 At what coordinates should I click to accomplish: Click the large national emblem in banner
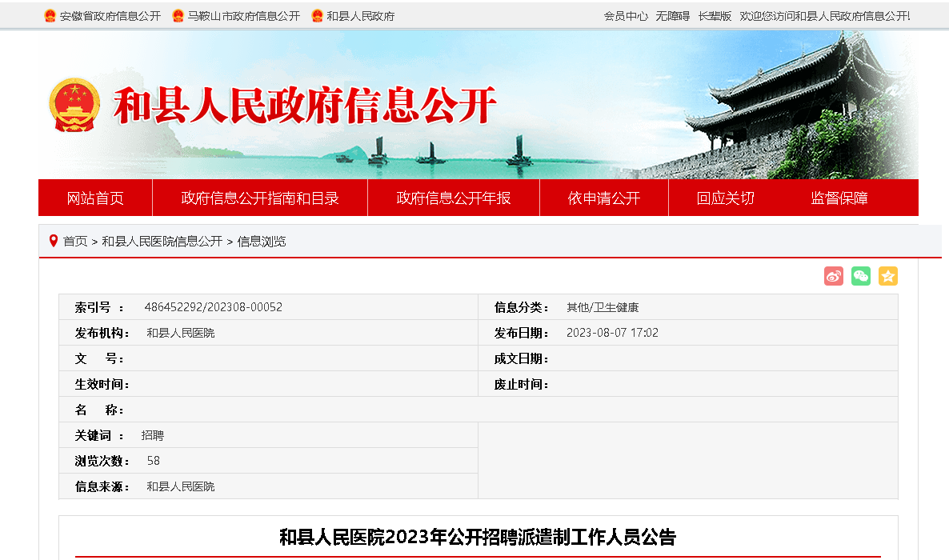click(74, 105)
